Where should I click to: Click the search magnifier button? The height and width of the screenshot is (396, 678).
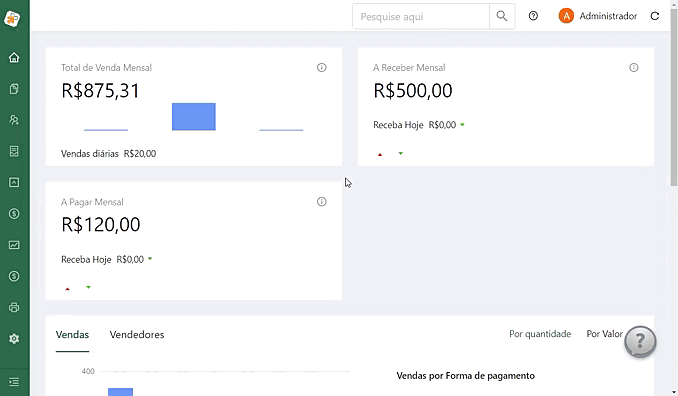[x=502, y=16]
